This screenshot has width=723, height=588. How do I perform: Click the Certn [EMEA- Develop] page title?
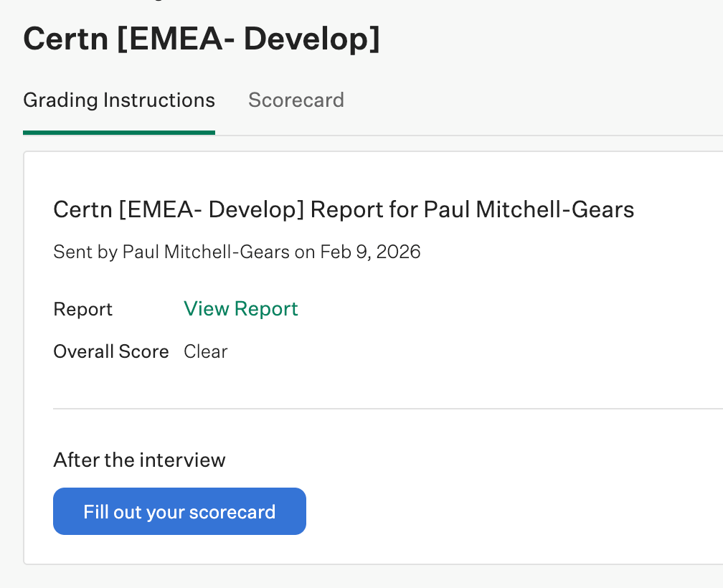pyautogui.click(x=201, y=39)
